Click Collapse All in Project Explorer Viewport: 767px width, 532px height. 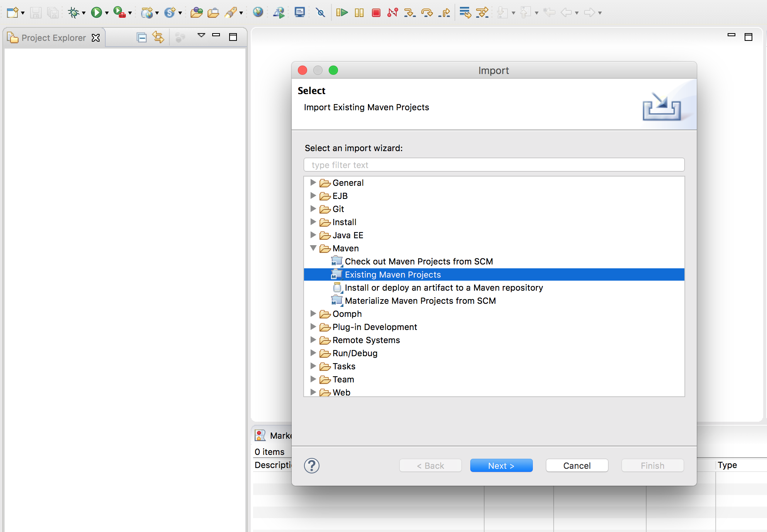(142, 37)
